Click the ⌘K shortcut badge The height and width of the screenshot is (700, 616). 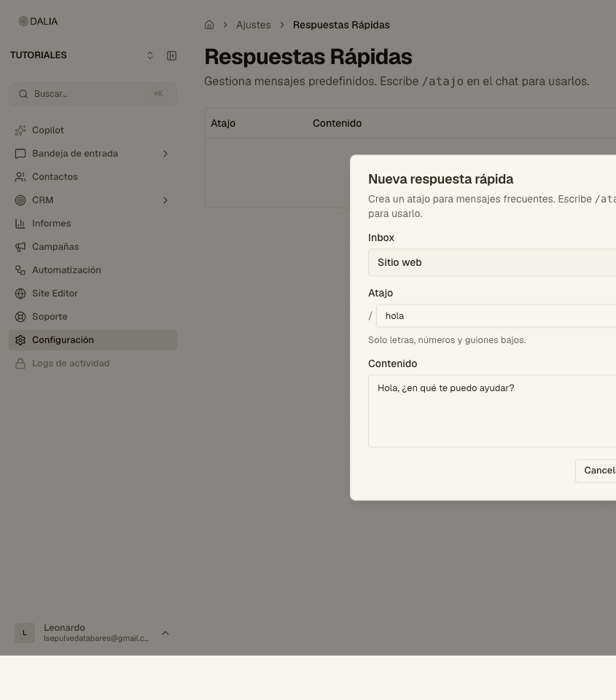click(x=158, y=94)
